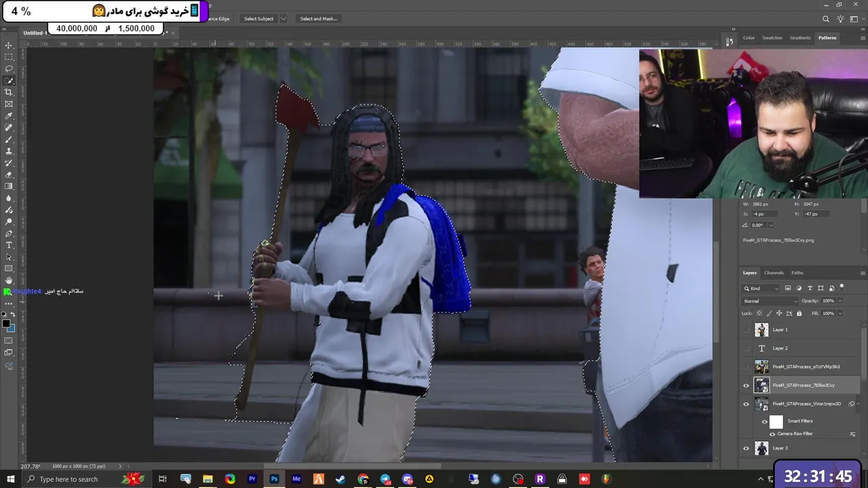The image size is (868, 488).
Task: Open Select Subject options arrow
Action: (283, 19)
